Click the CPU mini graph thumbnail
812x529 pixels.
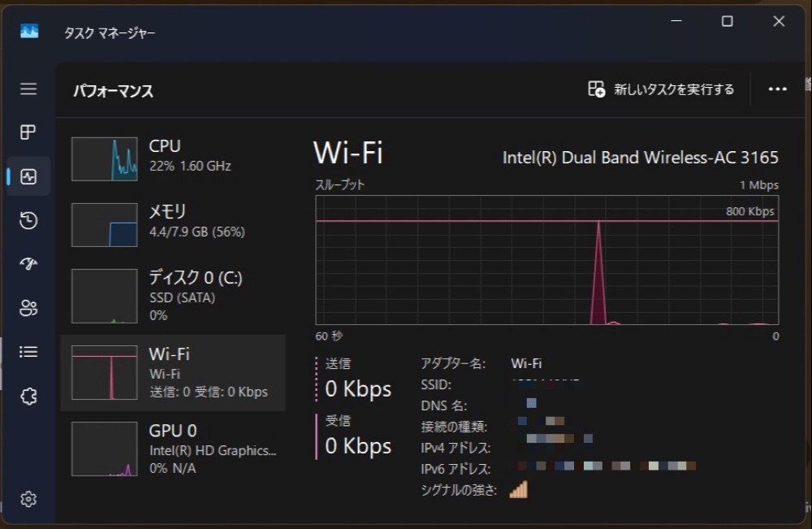pyautogui.click(x=105, y=159)
